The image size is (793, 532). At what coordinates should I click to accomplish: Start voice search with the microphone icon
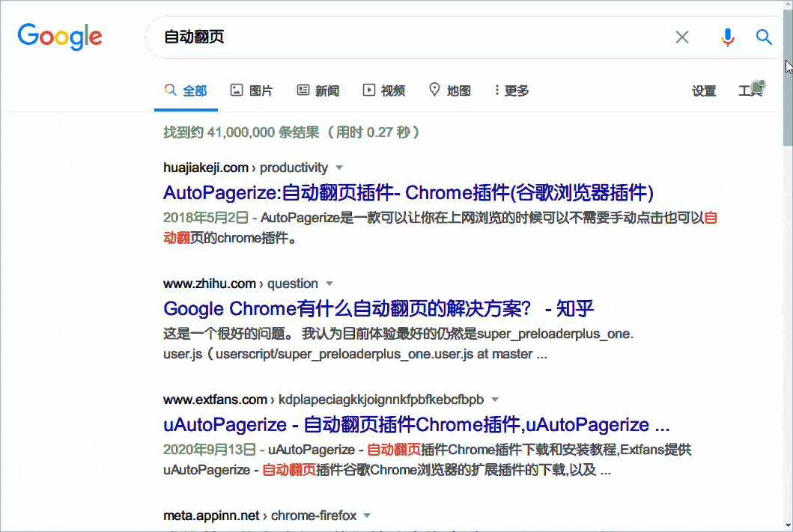(727, 37)
